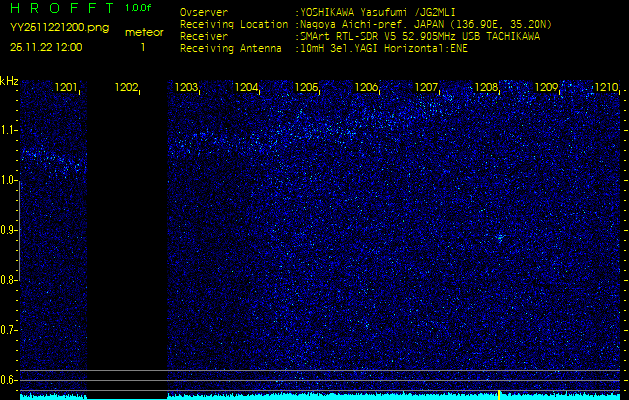Click the 1210 time label

605,88
